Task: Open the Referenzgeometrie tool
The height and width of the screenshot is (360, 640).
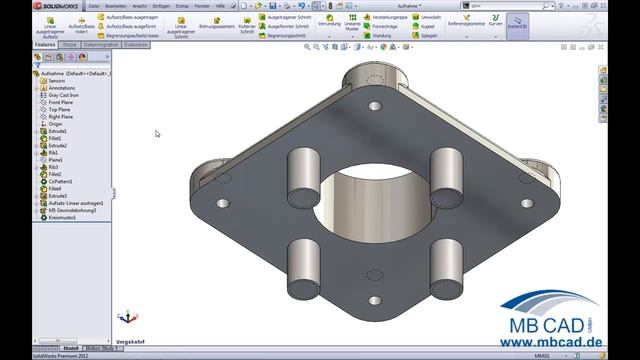Action: 466,20
